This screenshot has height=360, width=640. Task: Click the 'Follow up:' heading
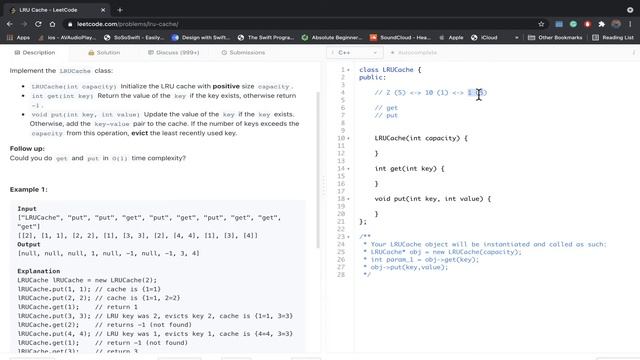click(27, 149)
